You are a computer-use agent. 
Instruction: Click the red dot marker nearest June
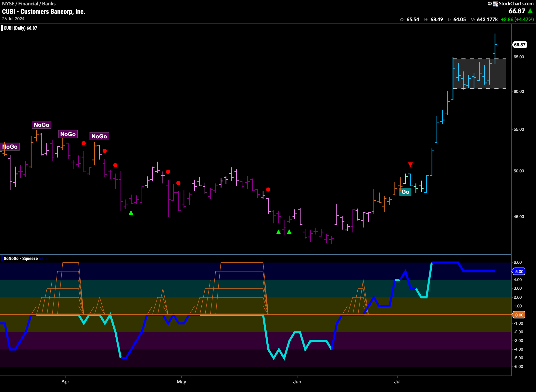coord(268,189)
